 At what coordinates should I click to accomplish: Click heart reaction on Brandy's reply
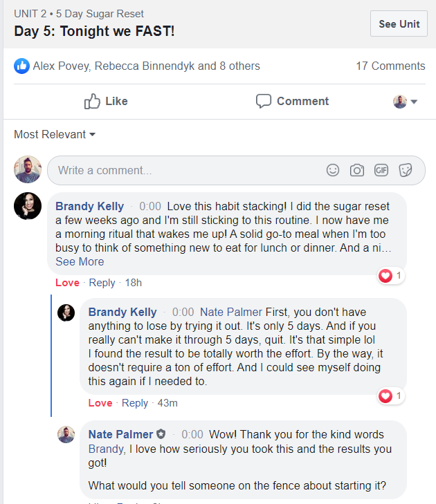[385, 397]
